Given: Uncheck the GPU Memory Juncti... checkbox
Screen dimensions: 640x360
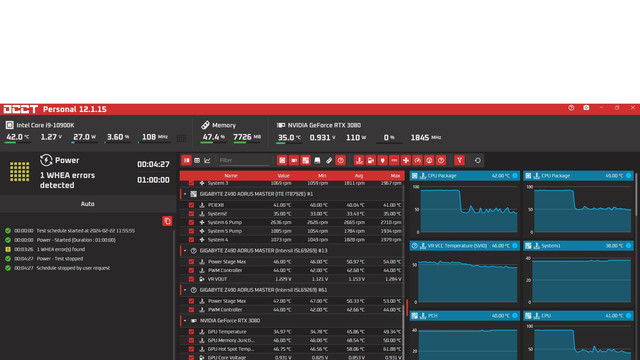Looking at the screenshot, I should (x=191, y=340).
